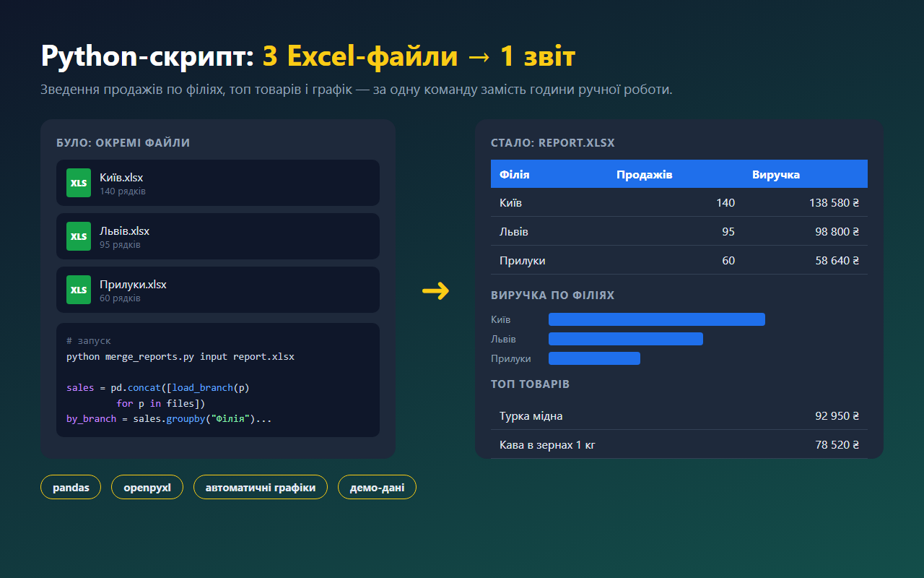This screenshot has height=578, width=924.
Task: Click the "140 рядків" caption
Action: point(123,191)
